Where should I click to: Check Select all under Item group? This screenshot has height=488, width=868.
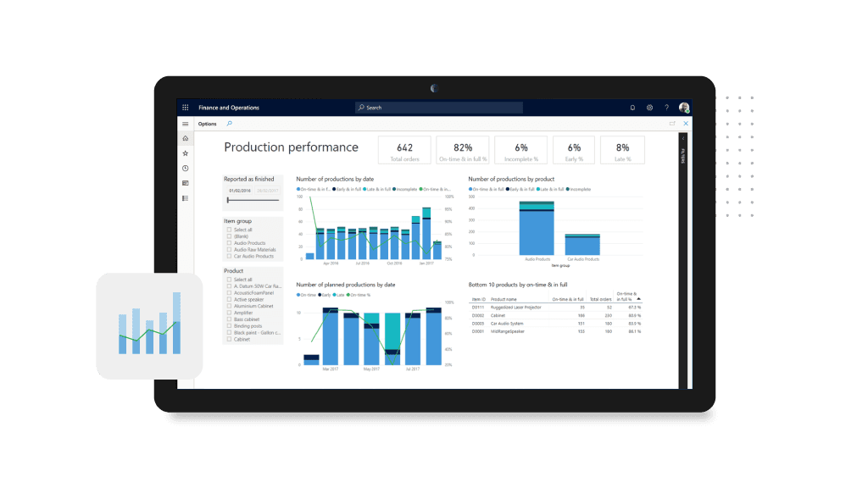pyautogui.click(x=228, y=230)
